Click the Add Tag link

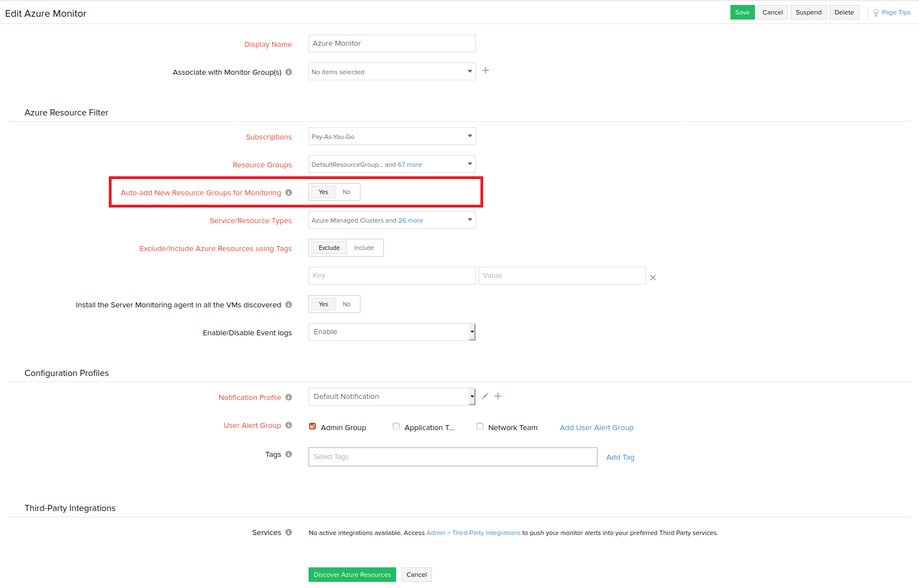coord(620,457)
